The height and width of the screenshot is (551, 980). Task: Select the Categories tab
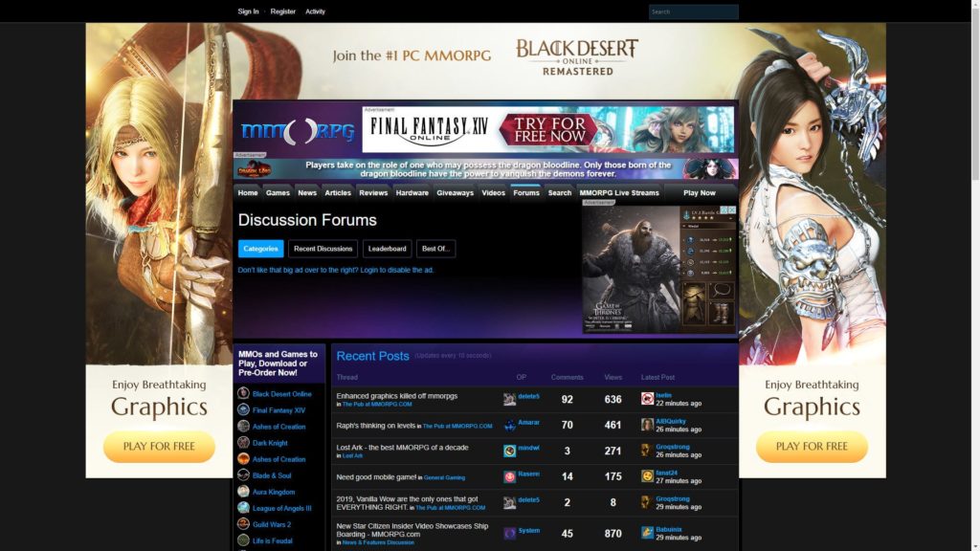pyautogui.click(x=260, y=249)
